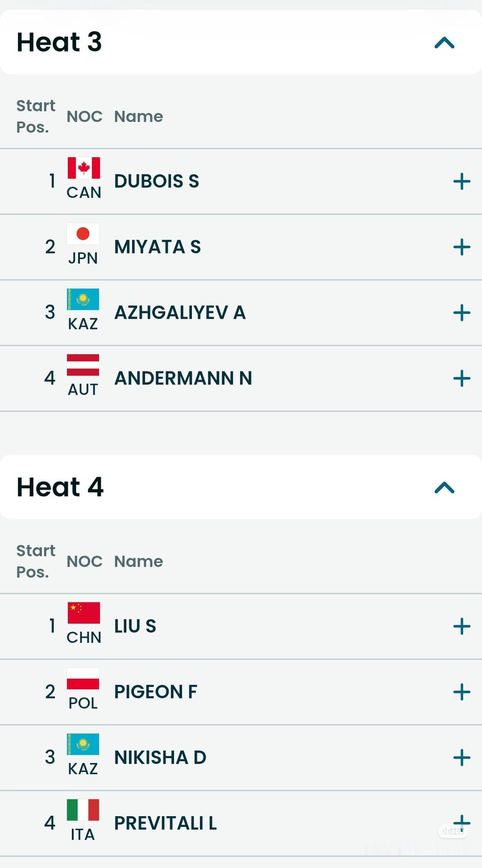Expand PIGEON F row with plus icon
Viewport: 482px width, 868px height.
[461, 692]
